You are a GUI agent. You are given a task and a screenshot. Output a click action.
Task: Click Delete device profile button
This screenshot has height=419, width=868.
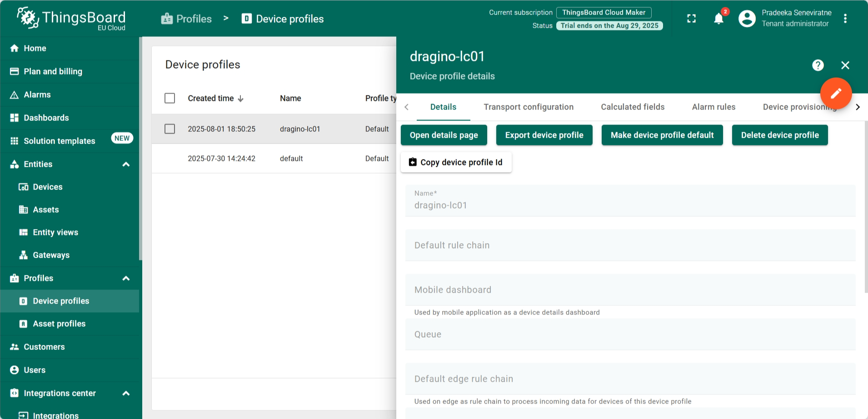pos(780,135)
